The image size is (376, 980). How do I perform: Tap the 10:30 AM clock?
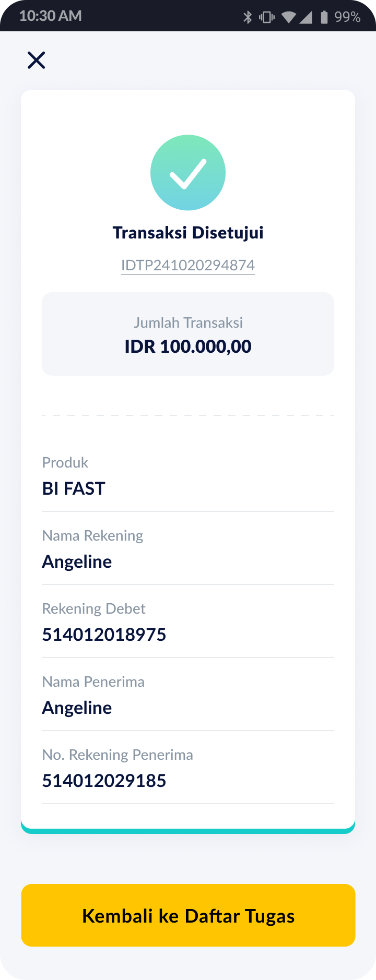tap(51, 16)
